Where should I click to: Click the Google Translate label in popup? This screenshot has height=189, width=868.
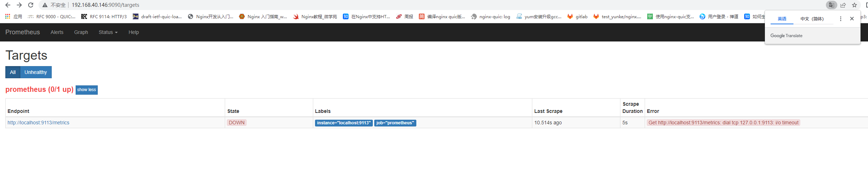[786, 36]
